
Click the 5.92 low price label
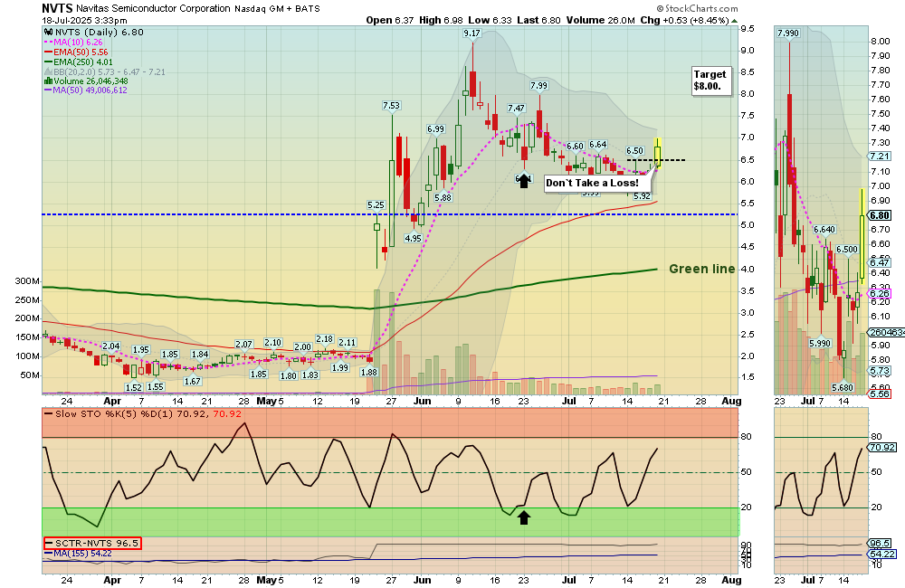click(x=642, y=196)
